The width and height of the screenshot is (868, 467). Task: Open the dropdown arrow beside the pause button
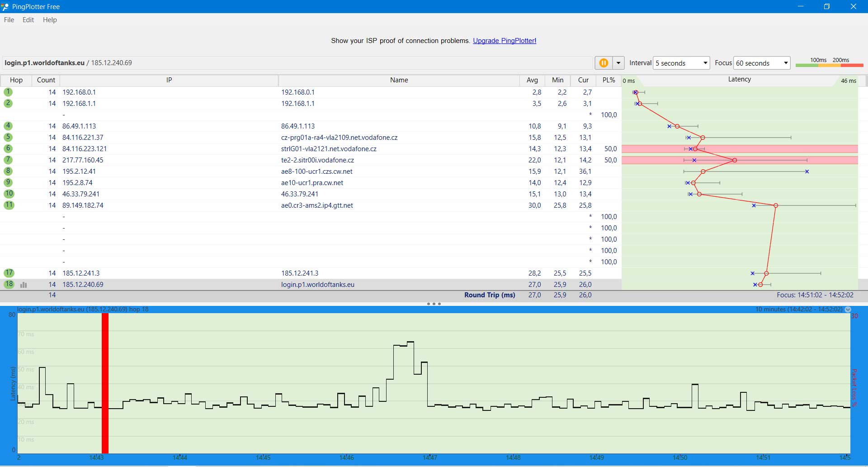pyautogui.click(x=618, y=63)
